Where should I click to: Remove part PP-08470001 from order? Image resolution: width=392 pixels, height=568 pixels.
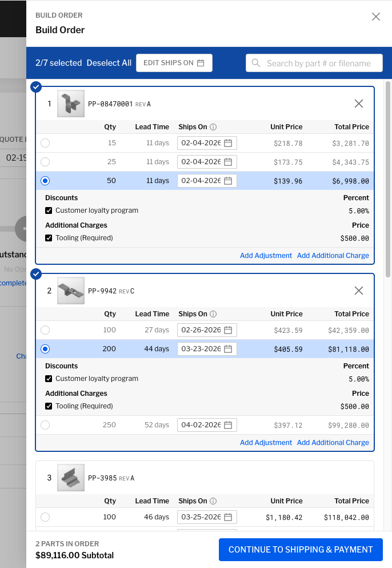[x=359, y=104]
